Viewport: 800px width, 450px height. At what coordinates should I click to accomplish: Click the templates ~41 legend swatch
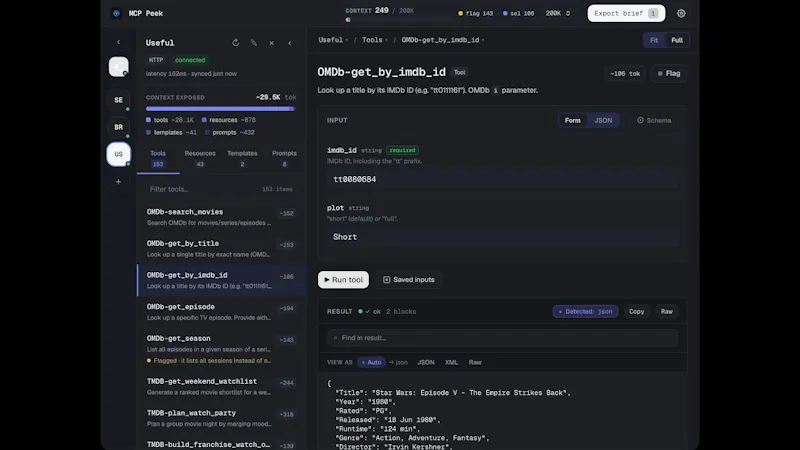148,132
